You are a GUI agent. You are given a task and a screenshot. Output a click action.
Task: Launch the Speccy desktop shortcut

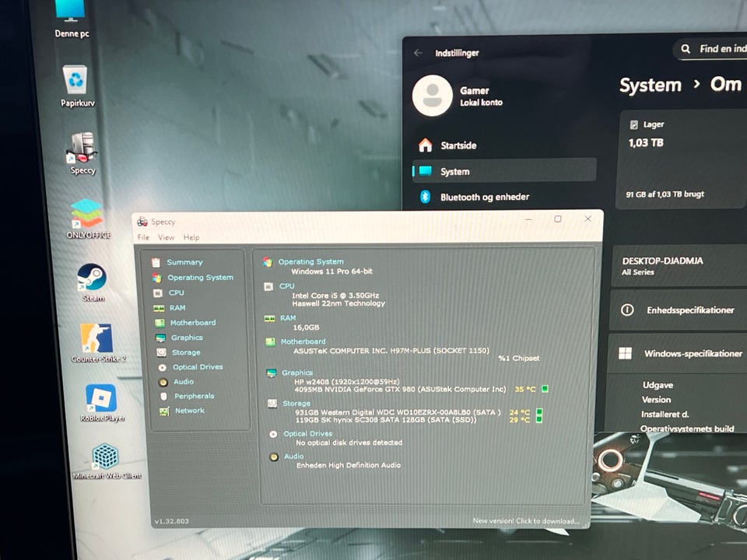(82, 153)
